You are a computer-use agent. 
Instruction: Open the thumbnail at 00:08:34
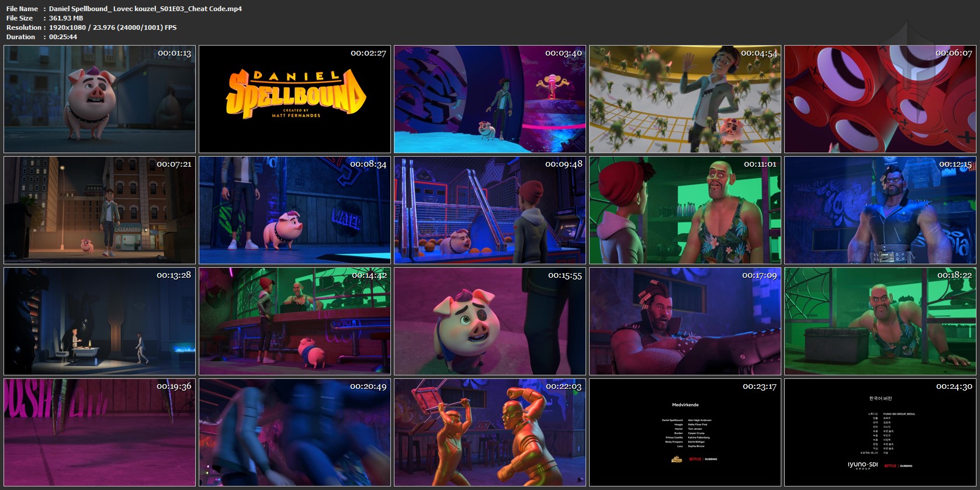coord(295,210)
